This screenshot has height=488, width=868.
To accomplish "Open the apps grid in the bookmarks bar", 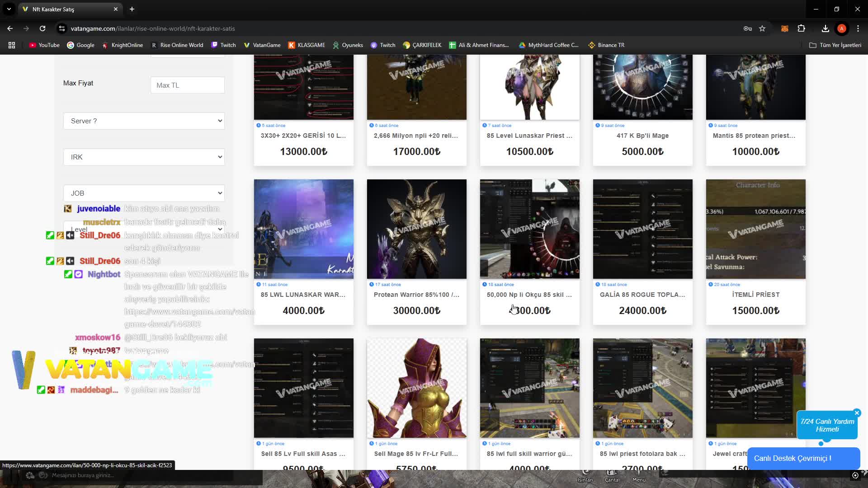I will point(12,45).
